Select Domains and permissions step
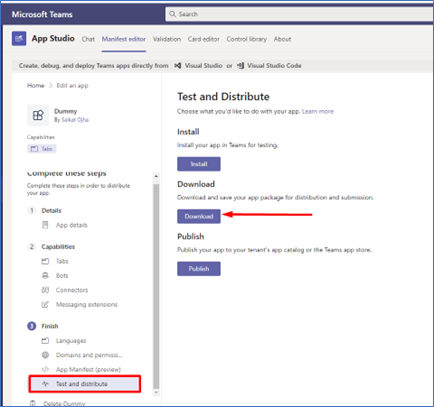This screenshot has width=434, height=407. coord(89,355)
